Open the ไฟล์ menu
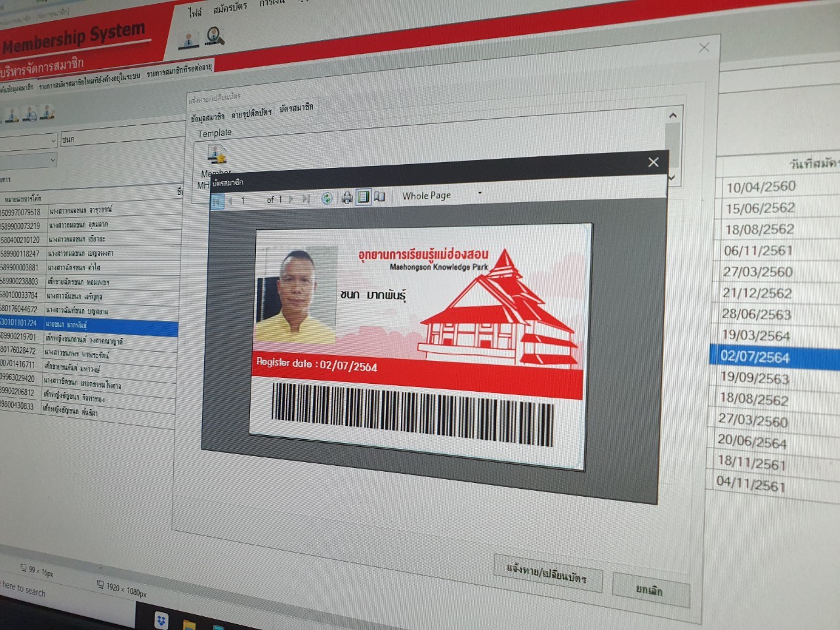 click(195, 12)
